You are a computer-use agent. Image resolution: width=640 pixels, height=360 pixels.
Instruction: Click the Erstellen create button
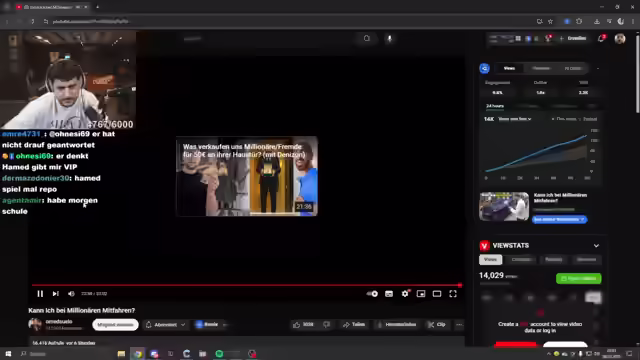573,38
